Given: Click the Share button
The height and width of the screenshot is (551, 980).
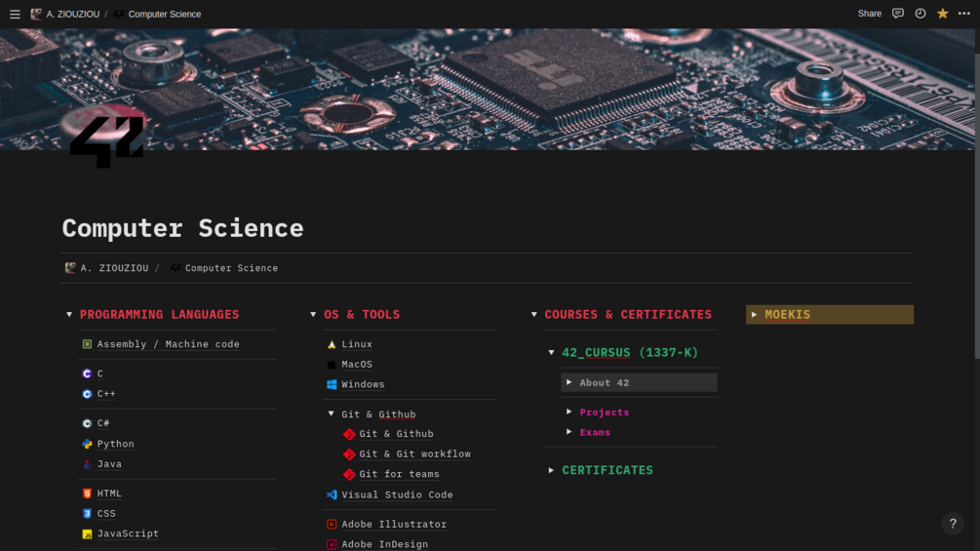Looking at the screenshot, I should pos(869,14).
